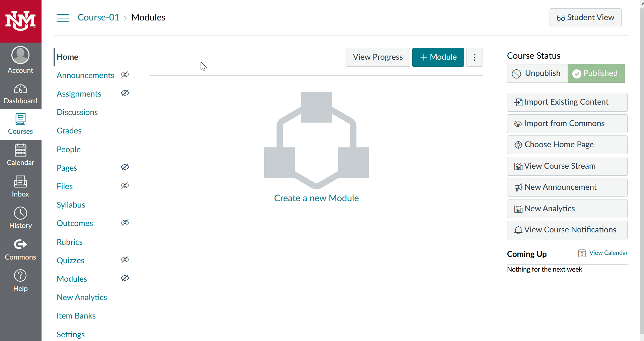Click the New Announcement megaphone icon

pos(518,187)
